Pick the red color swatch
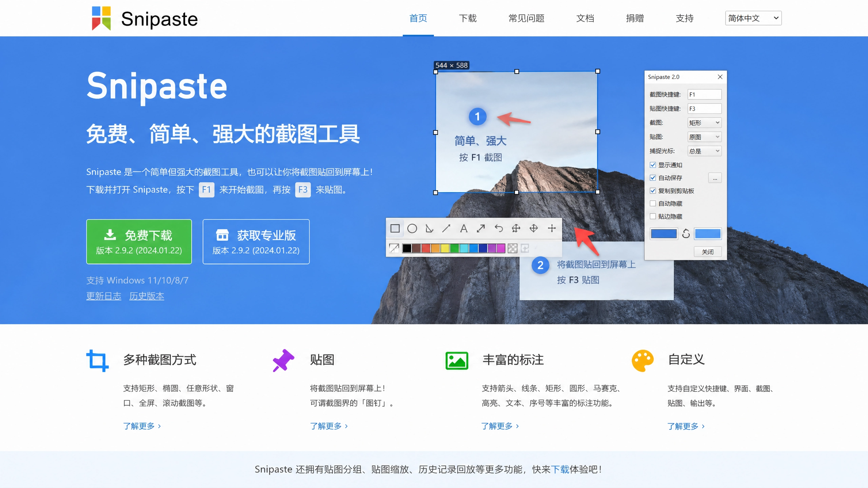This screenshot has height=488, width=868. (x=426, y=248)
